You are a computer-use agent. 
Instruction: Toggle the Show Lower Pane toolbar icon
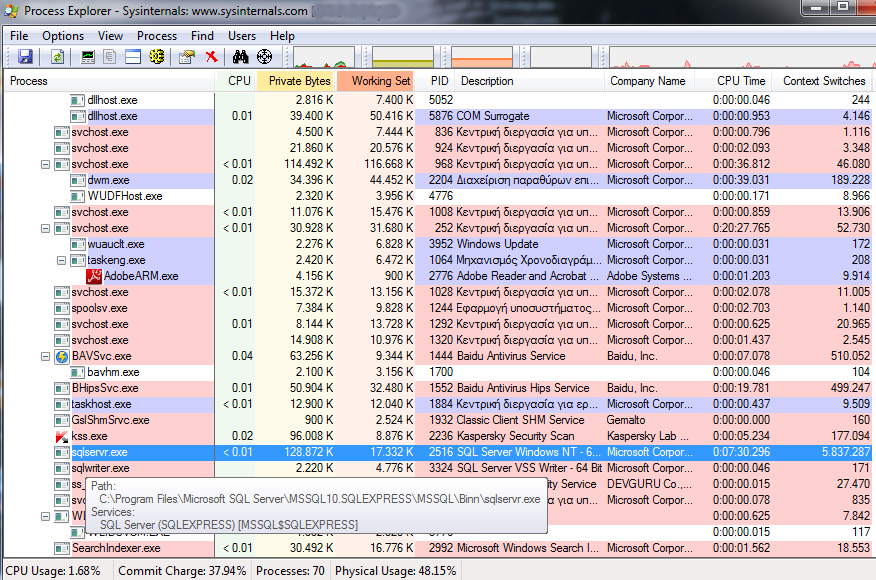133,56
